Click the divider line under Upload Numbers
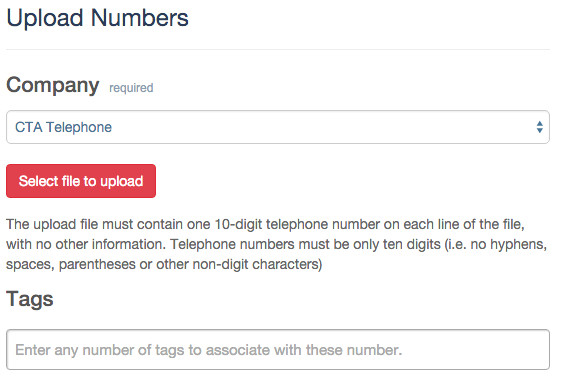Viewport: 564px width, 386px height. (278, 49)
